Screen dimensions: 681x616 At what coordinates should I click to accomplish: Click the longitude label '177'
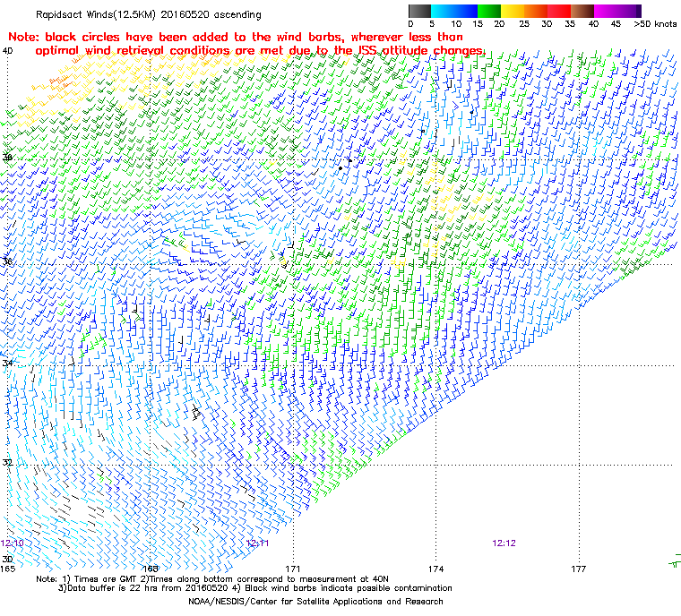[x=578, y=569]
